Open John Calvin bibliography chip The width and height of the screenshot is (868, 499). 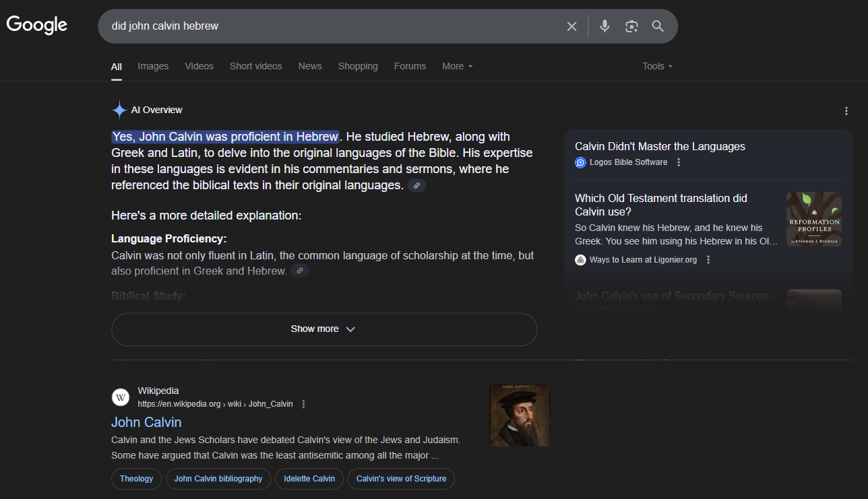(218, 479)
